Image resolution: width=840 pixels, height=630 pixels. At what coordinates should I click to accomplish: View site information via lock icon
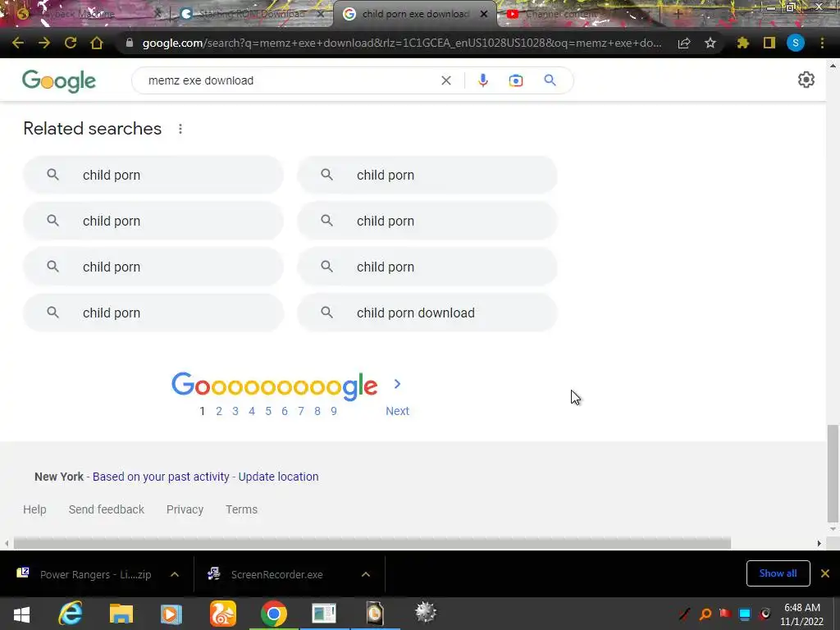pos(129,43)
